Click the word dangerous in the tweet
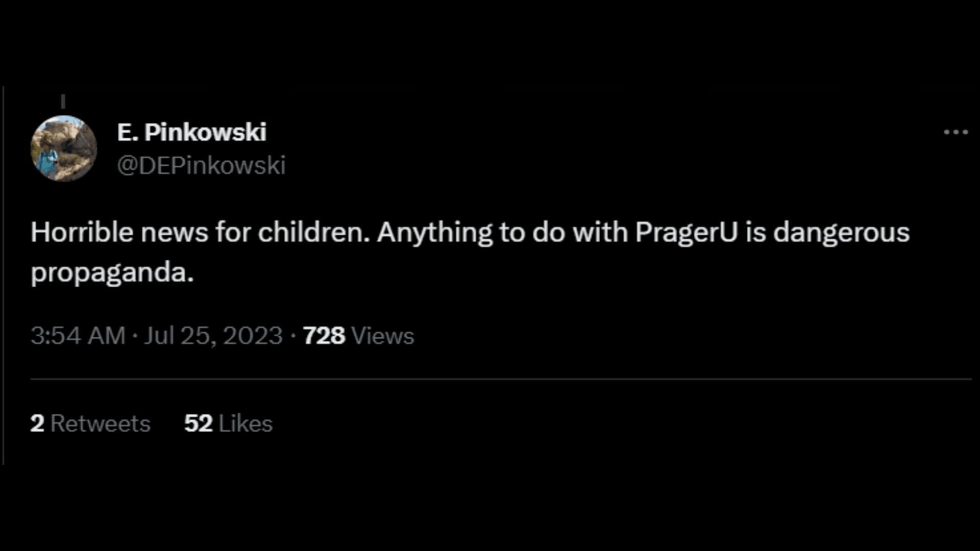Screen dimensions: 980x551 (841, 232)
